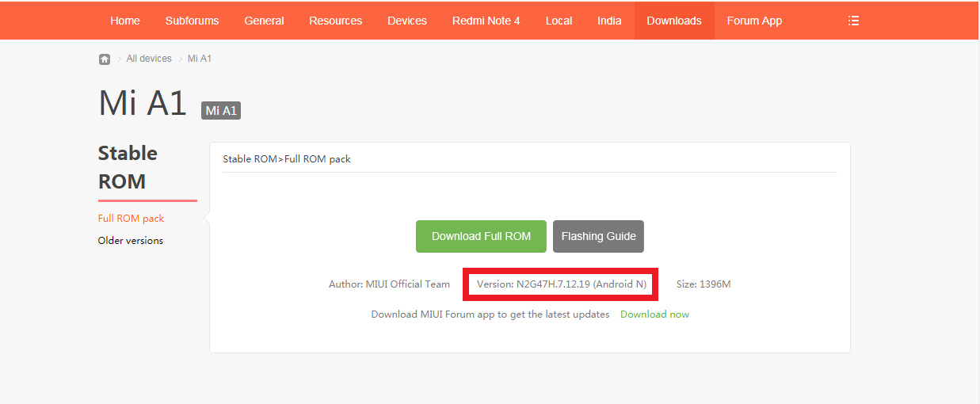Screen dimensions: 980x404
Task: Click the large Mi A1 page title
Action: point(143,104)
